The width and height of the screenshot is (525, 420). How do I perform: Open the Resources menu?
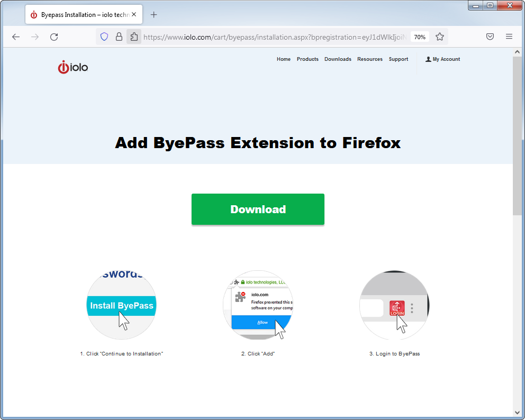(x=369, y=59)
